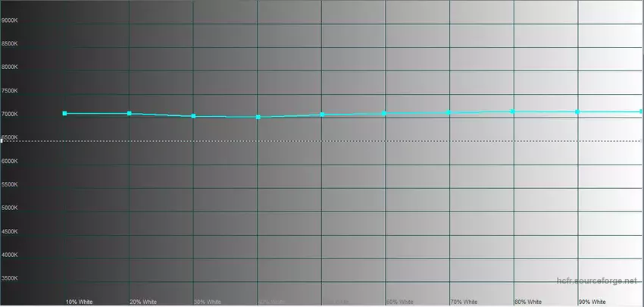Click the reference marker at the left edge
The image size is (644, 307).
2,140
